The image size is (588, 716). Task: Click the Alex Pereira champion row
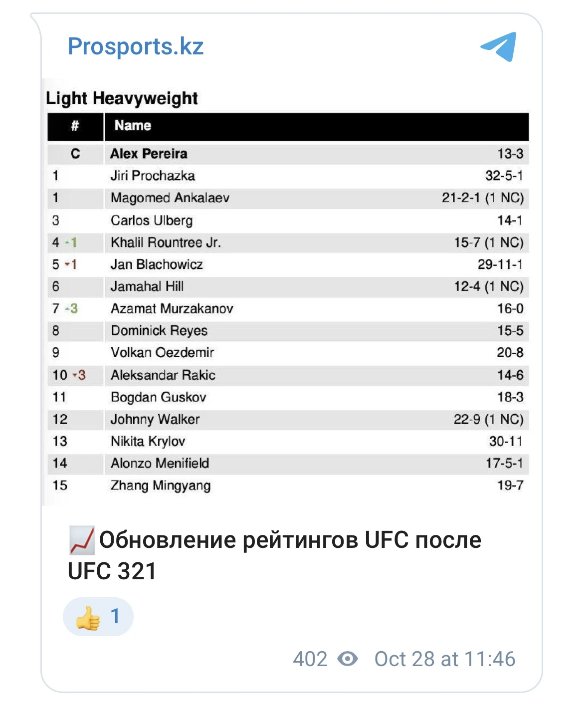point(288,154)
